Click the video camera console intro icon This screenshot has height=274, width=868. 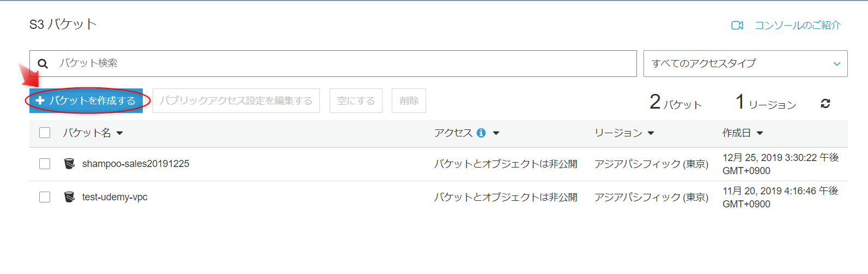[x=737, y=25]
